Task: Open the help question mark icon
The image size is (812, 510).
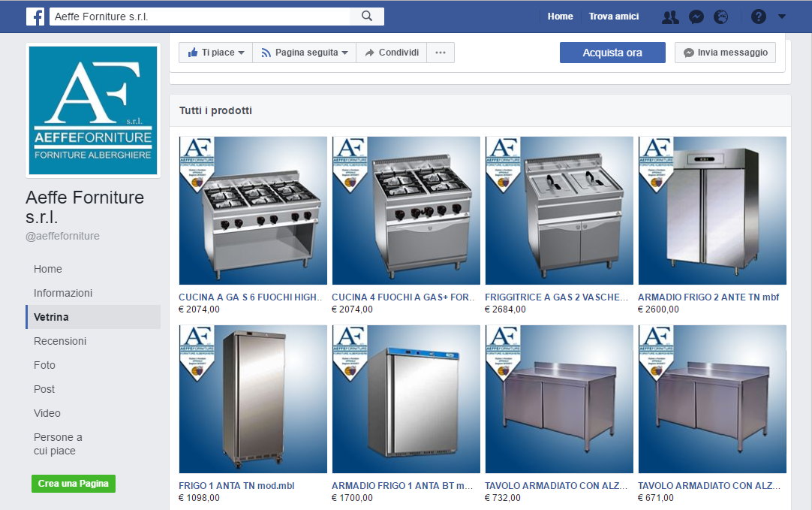Action: point(759,17)
